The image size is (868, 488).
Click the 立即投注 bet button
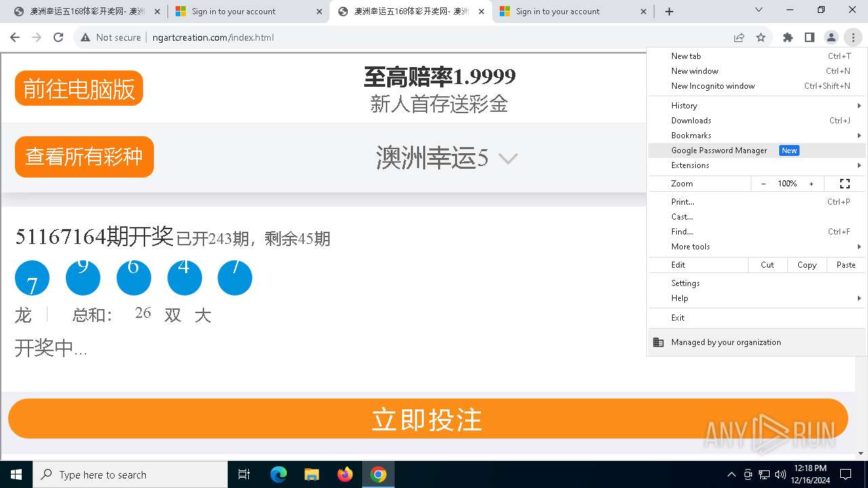point(428,419)
